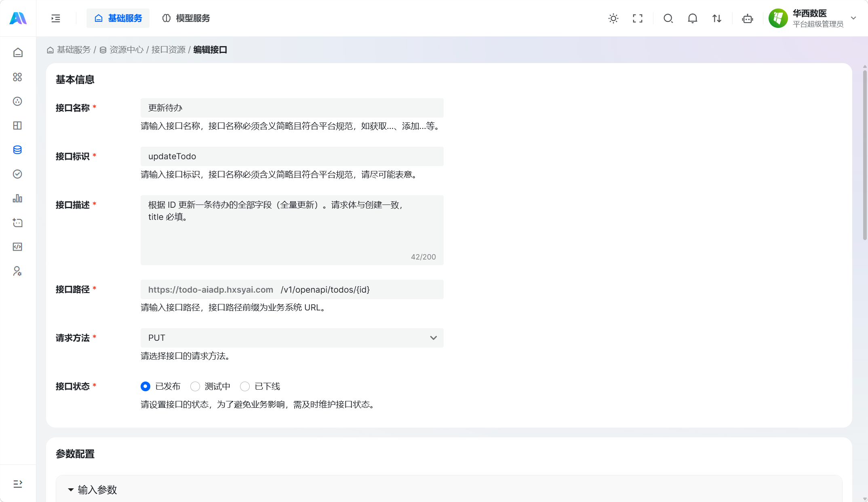The image size is (868, 502).
Task: Open user account dropdown chevron
Action: tap(854, 18)
